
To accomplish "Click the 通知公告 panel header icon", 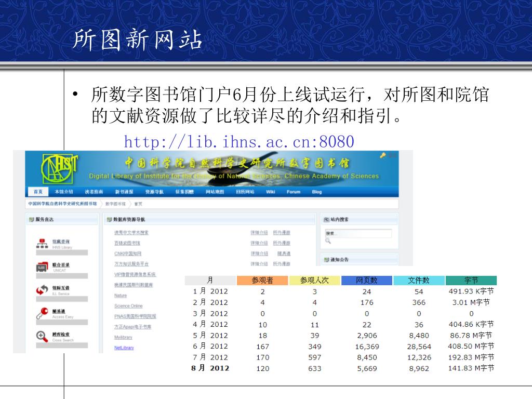I will [326, 260].
